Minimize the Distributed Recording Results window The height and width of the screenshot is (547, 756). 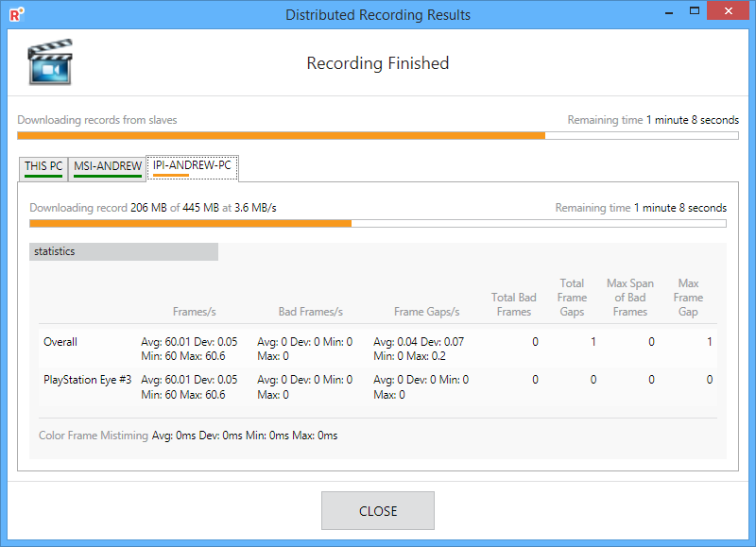669,11
